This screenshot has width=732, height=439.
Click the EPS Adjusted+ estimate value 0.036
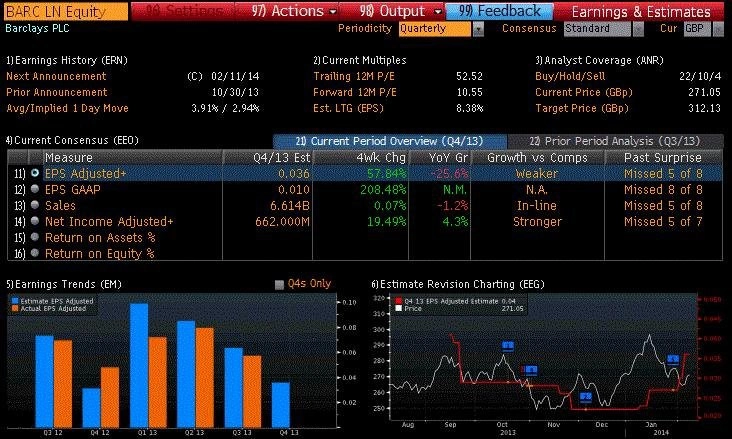tap(294, 173)
